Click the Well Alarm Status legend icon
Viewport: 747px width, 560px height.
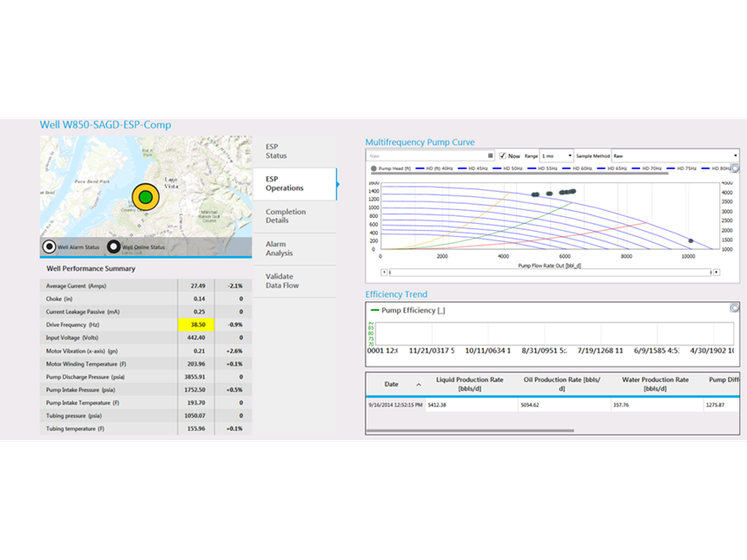(51, 247)
